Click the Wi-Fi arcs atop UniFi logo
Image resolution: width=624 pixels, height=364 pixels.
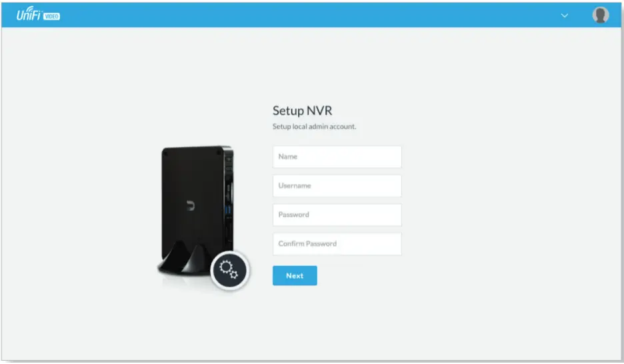click(32, 9)
